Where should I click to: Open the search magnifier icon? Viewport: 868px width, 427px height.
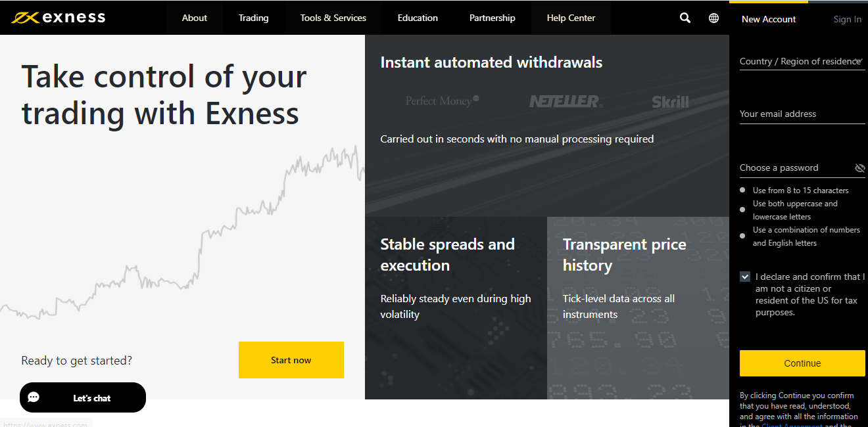click(x=685, y=18)
